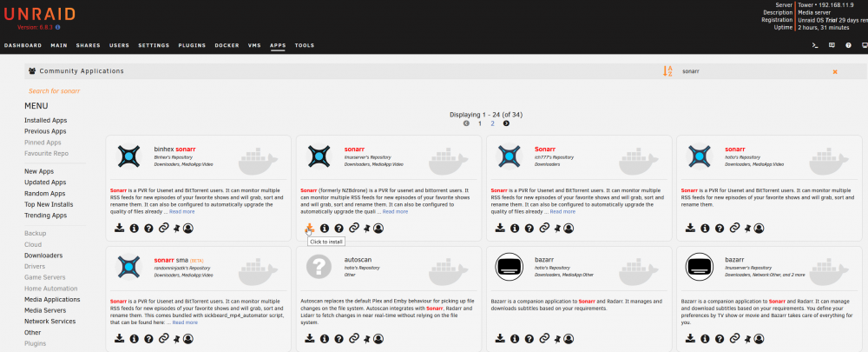Clear the sonarr search with orange X
The height and width of the screenshot is (352, 868).
click(835, 71)
